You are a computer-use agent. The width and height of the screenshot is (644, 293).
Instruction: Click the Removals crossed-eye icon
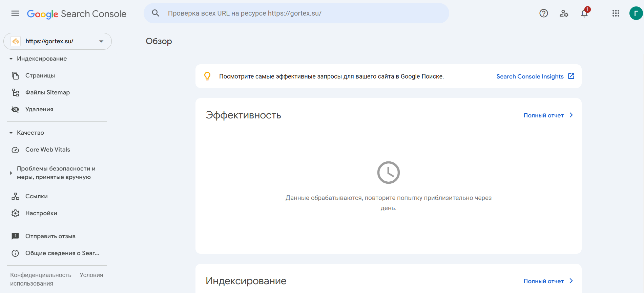point(15,109)
